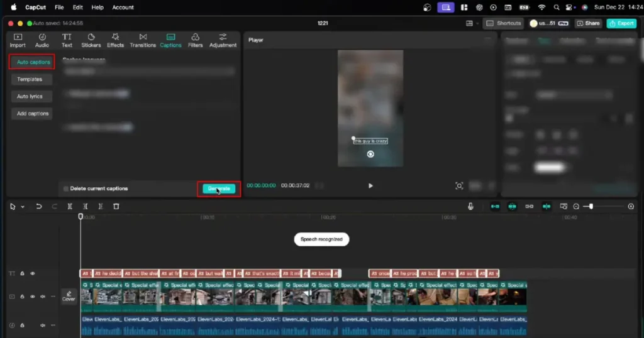Expand the cursor tool dropdown arrow

point(23,207)
